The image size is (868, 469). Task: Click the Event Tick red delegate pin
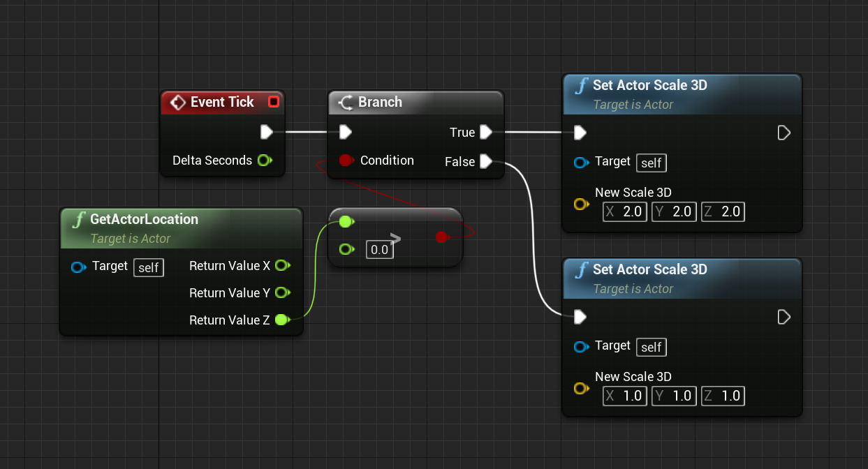[x=274, y=102]
